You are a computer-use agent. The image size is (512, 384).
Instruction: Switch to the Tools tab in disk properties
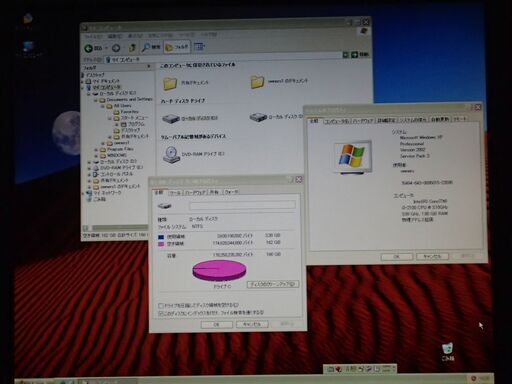pyautogui.click(x=175, y=193)
